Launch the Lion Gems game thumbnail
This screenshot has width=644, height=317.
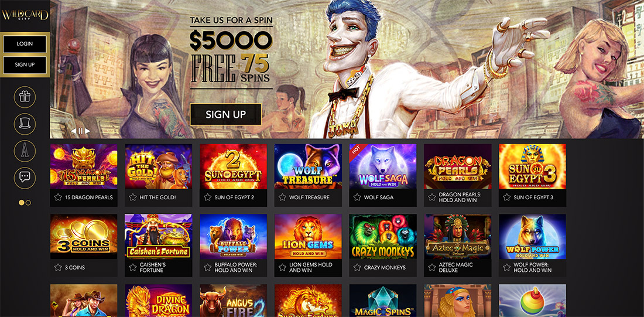click(x=307, y=237)
